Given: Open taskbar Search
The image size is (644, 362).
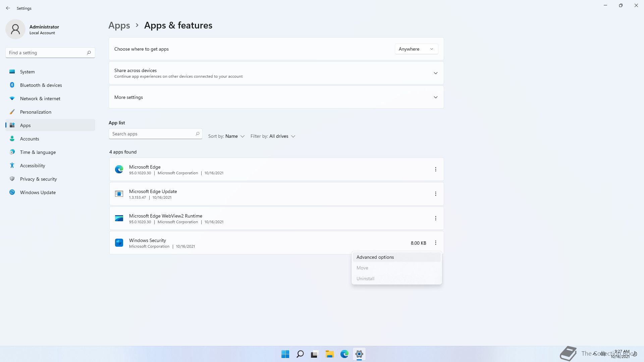Looking at the screenshot, I should (300, 354).
